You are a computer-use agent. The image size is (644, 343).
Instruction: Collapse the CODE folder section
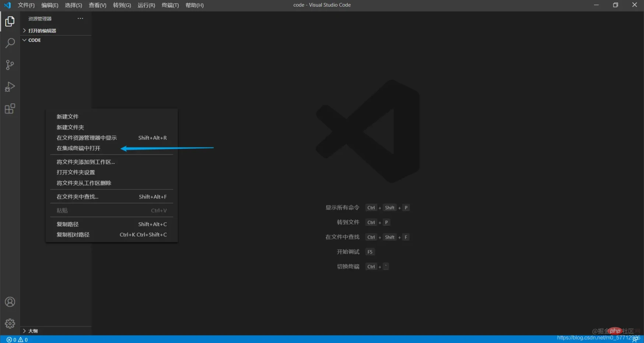pos(56,40)
